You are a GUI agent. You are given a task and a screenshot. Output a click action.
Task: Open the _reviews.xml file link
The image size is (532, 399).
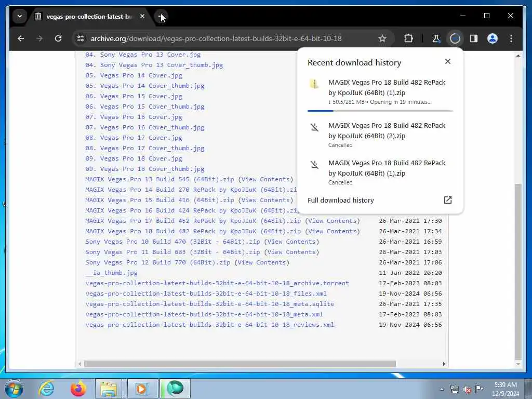tap(210, 325)
